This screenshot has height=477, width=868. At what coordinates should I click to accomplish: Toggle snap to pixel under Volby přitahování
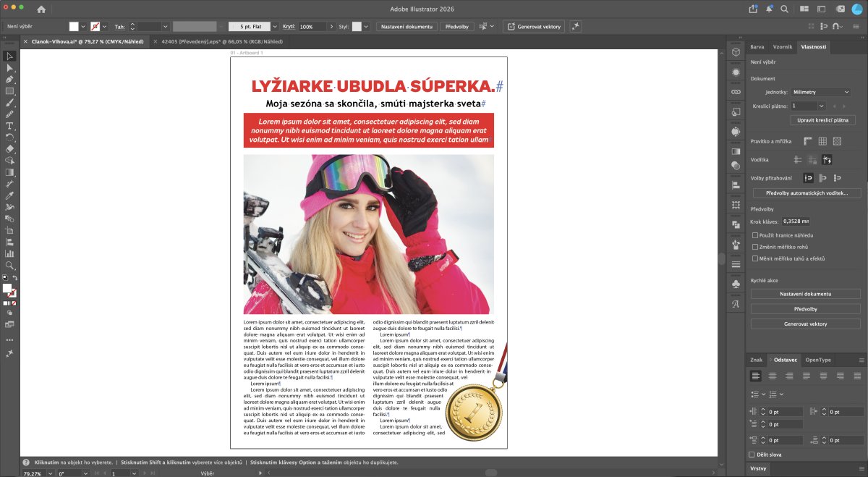(823, 177)
